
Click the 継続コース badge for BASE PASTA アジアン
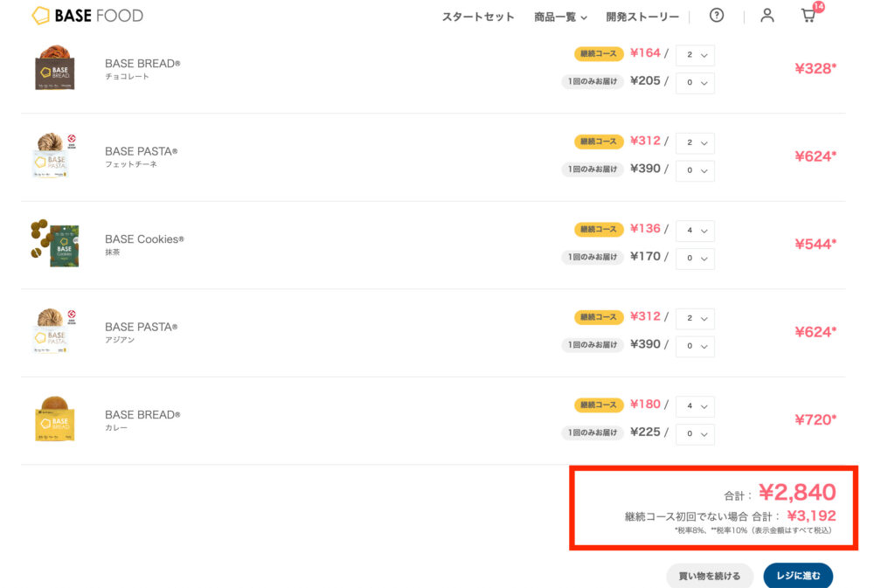(599, 317)
